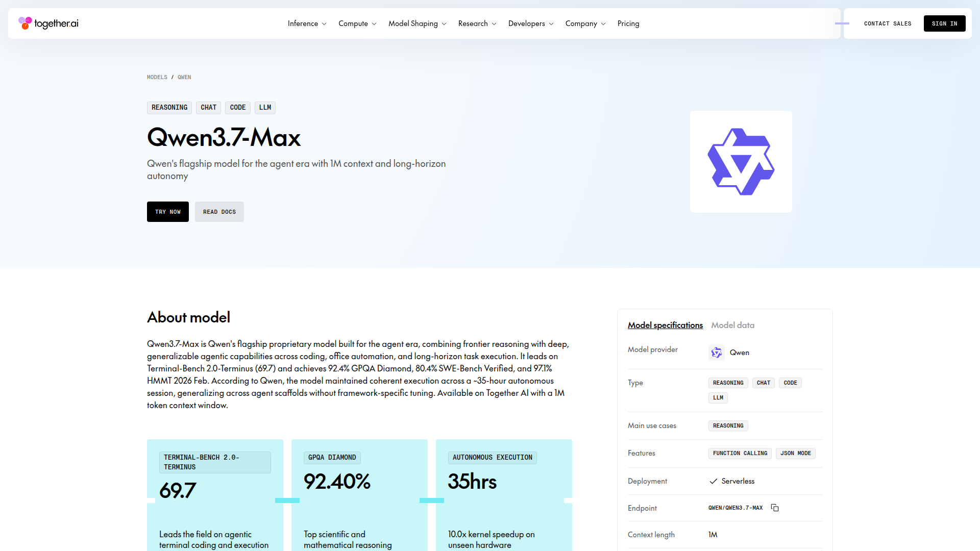The width and height of the screenshot is (980, 551).
Task: Click the CODE tag above the title
Action: (x=238, y=108)
